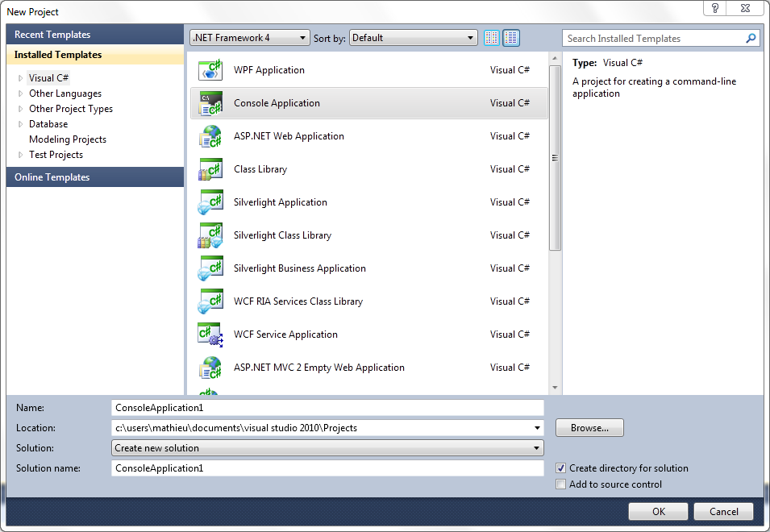Choose the ASP.NET MVC 2 Empty Web Application
Screen dimensions: 770x532
click(x=210, y=368)
